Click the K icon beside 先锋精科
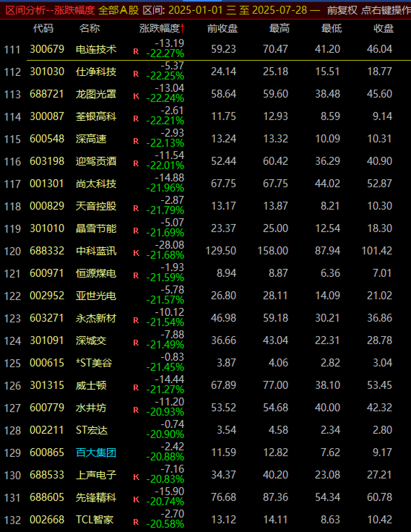The height and width of the screenshot is (532, 411). [136, 499]
